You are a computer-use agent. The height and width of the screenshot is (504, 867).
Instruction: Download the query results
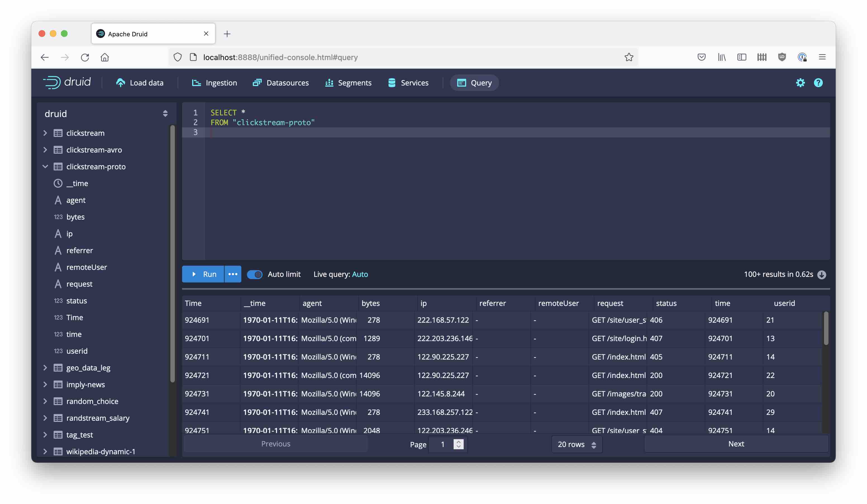[822, 274]
